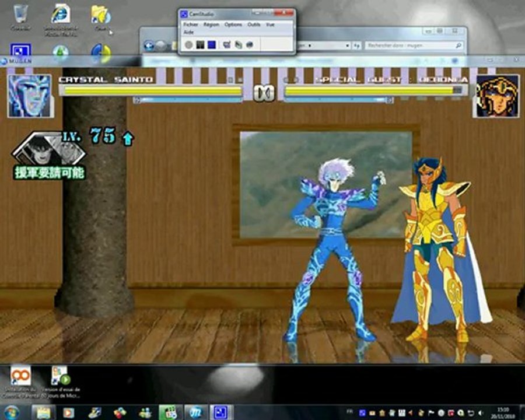Click the 'CRYSTAL SAINTO' player name

click(106, 80)
